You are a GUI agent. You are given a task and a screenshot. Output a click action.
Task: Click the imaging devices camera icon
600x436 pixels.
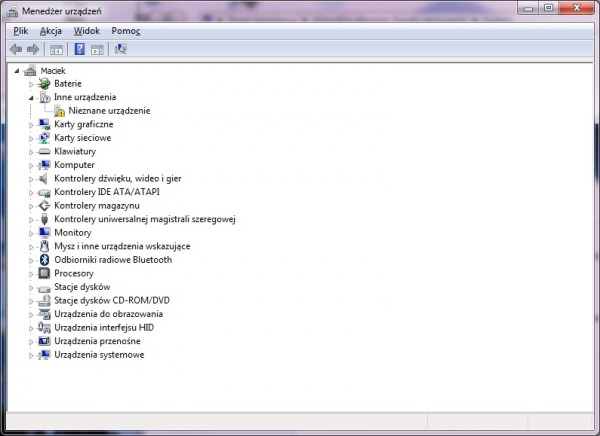click(44, 314)
